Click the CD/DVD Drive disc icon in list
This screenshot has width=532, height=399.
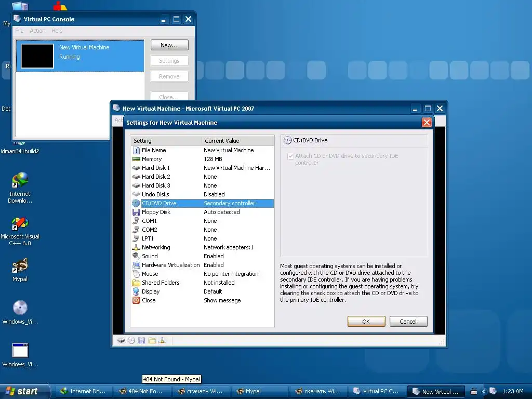[x=136, y=203]
